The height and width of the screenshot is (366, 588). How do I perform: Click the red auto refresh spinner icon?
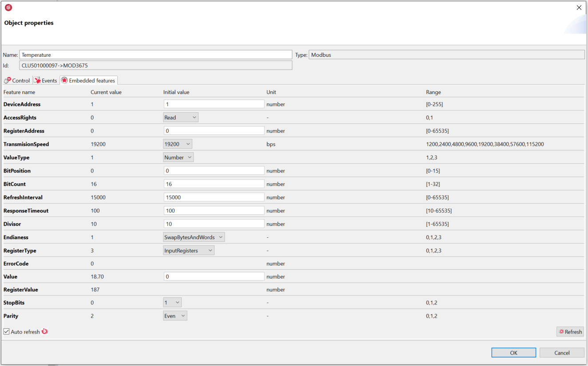pyautogui.click(x=44, y=331)
